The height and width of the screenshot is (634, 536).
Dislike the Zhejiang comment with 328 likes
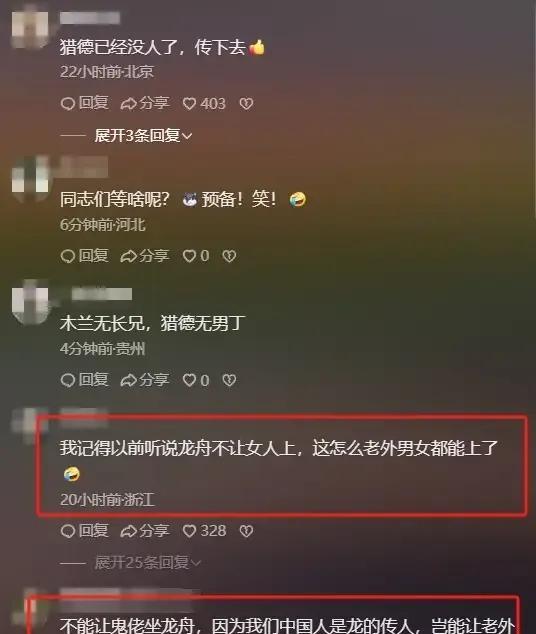246,531
